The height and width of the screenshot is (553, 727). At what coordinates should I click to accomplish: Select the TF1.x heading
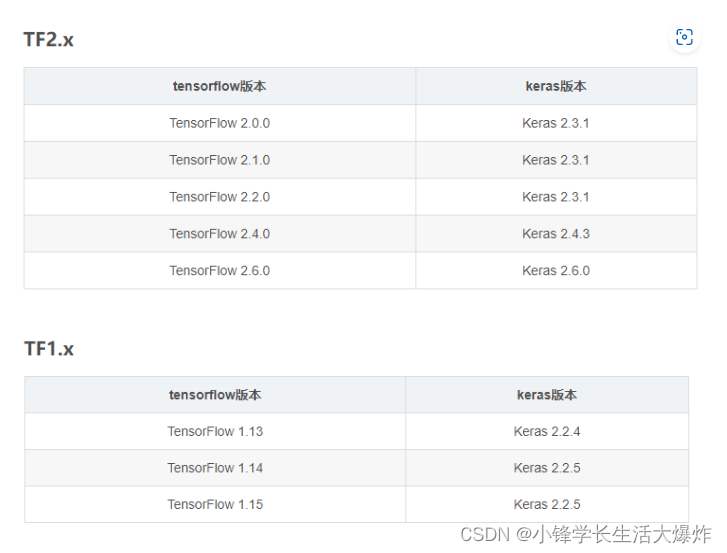pyautogui.click(x=49, y=349)
